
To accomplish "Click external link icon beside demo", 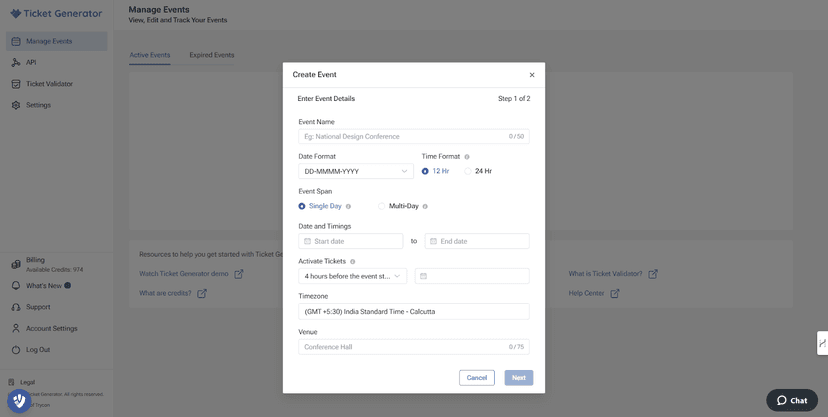I will pos(239,274).
